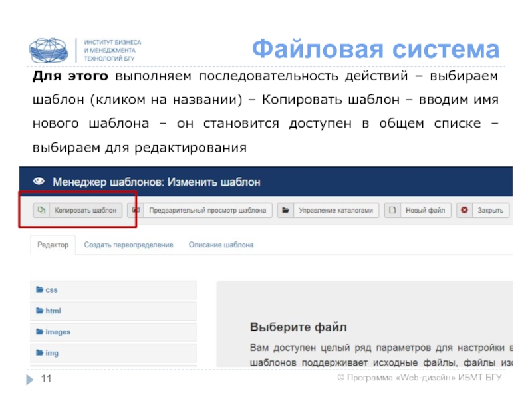Expand the css folder
532x399 pixels.
point(113,290)
